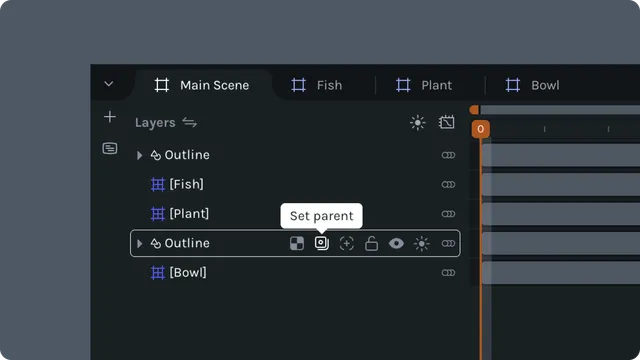Click the link icon on [Bowl] row
The height and width of the screenshot is (360, 640).
point(448,273)
